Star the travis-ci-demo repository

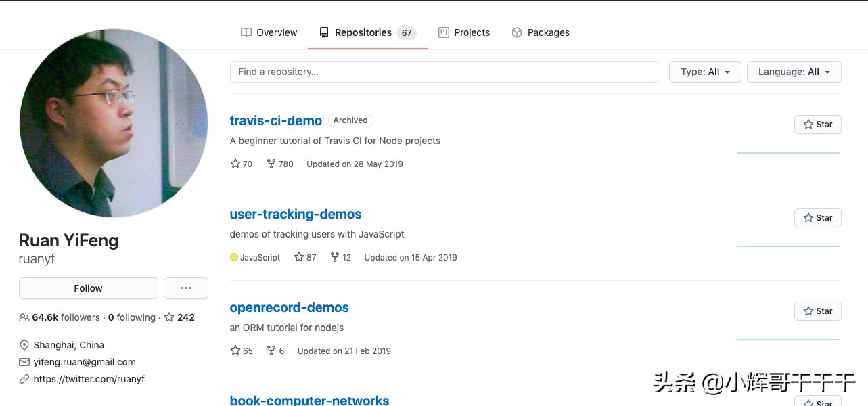click(x=817, y=125)
